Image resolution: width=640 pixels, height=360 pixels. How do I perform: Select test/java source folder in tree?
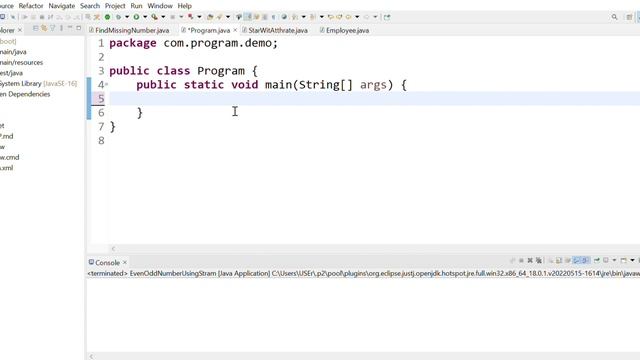[11, 73]
